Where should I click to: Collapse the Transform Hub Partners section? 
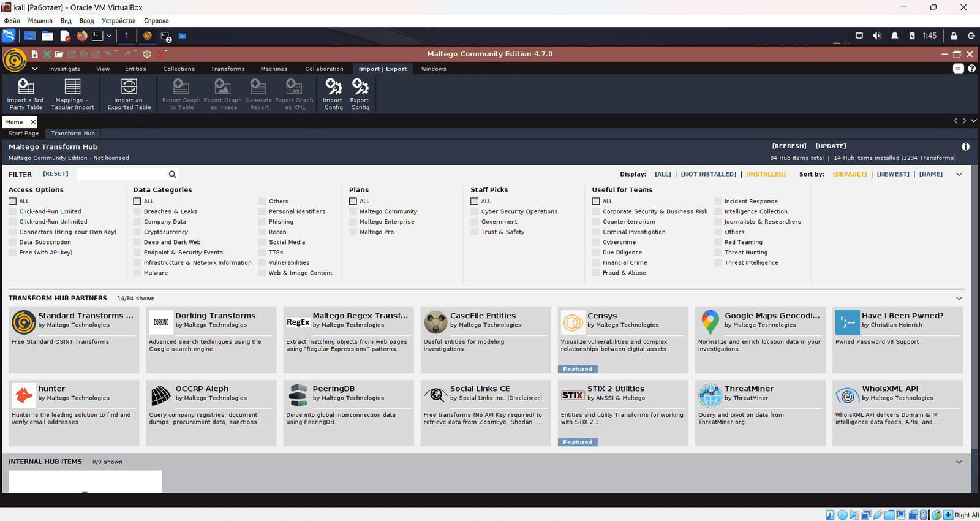click(x=959, y=299)
